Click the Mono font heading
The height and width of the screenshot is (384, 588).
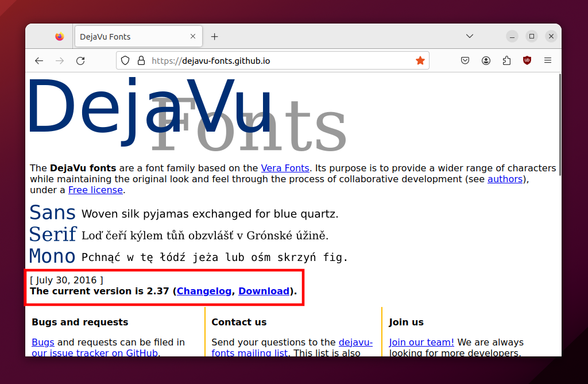pos(52,256)
